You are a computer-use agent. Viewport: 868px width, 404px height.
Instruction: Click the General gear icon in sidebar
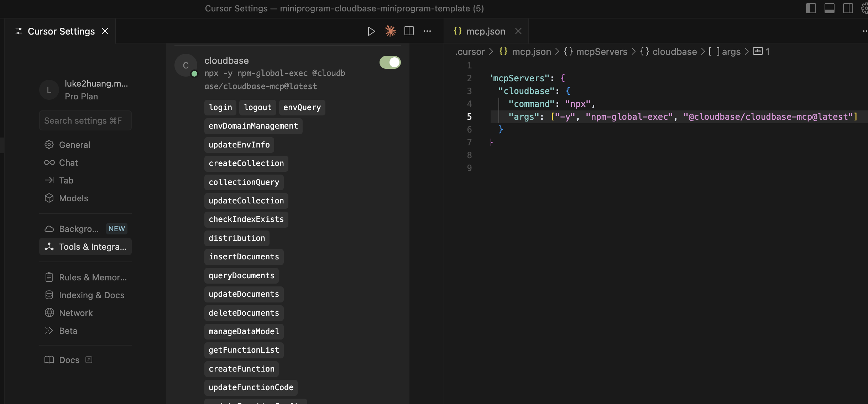[x=49, y=145]
